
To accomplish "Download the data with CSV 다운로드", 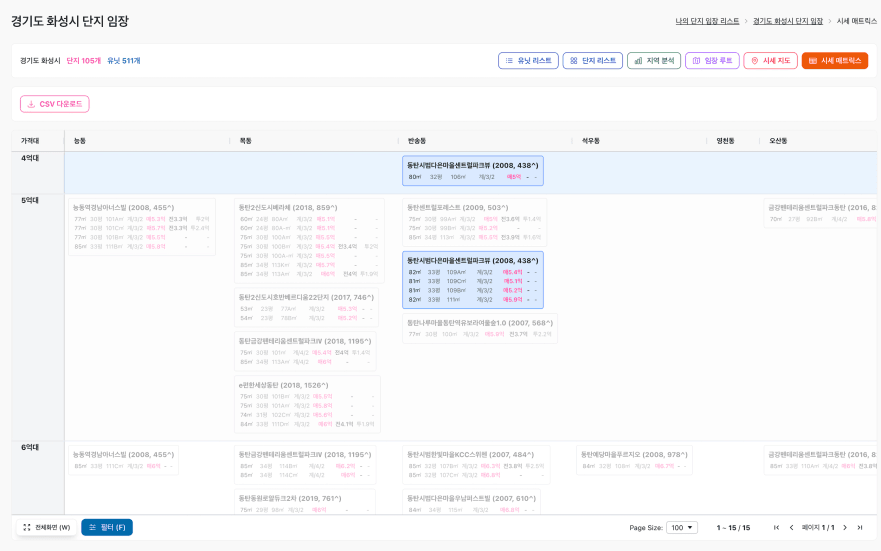I will 55,104.
